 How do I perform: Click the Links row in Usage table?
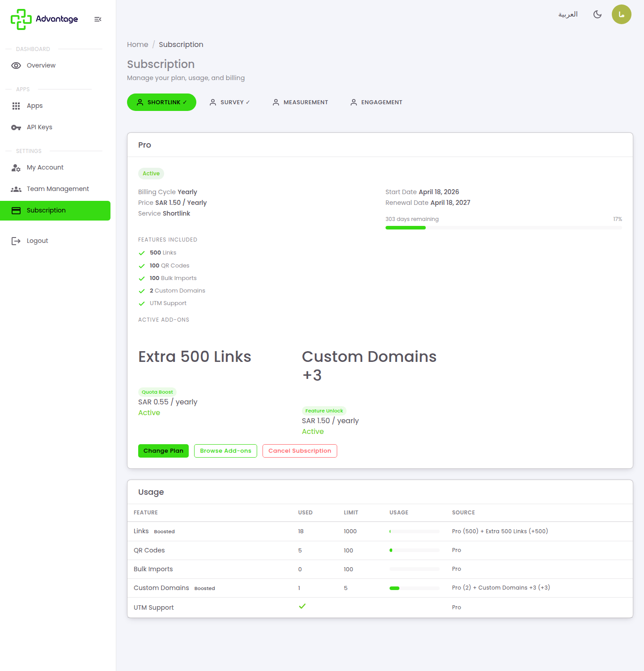coord(380,531)
